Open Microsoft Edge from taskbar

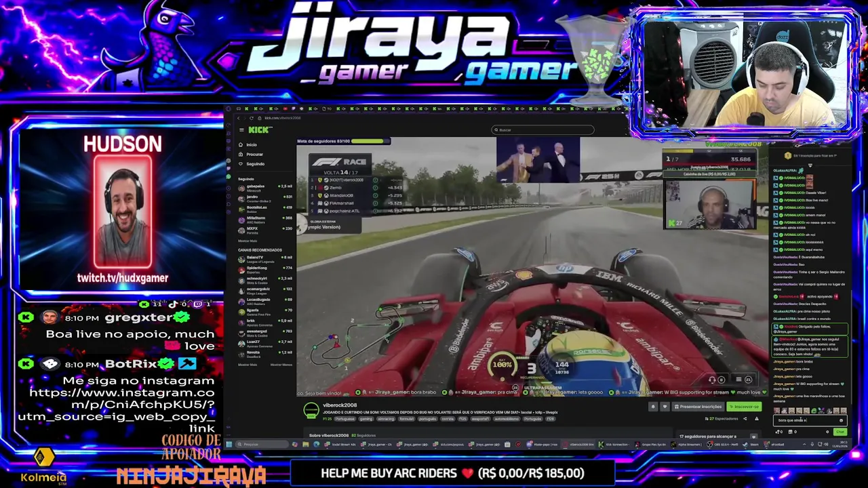pyautogui.click(x=317, y=444)
